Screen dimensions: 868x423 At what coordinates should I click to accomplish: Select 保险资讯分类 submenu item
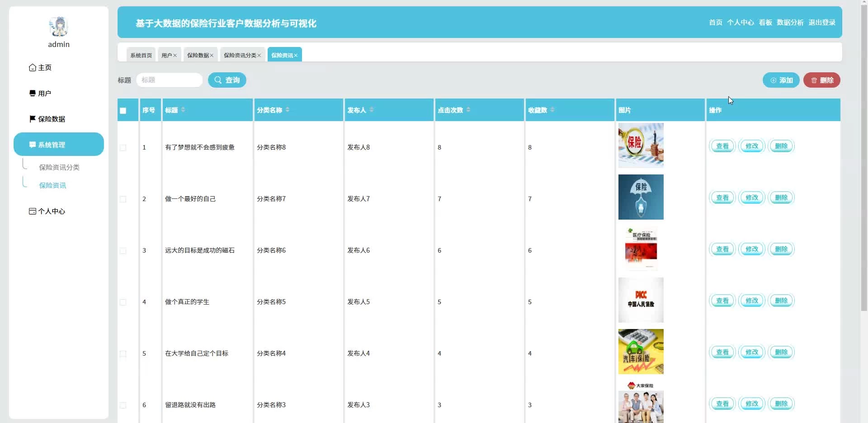pos(59,167)
